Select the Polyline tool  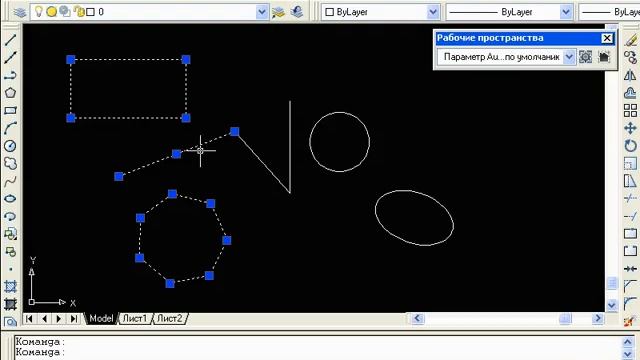[10, 75]
